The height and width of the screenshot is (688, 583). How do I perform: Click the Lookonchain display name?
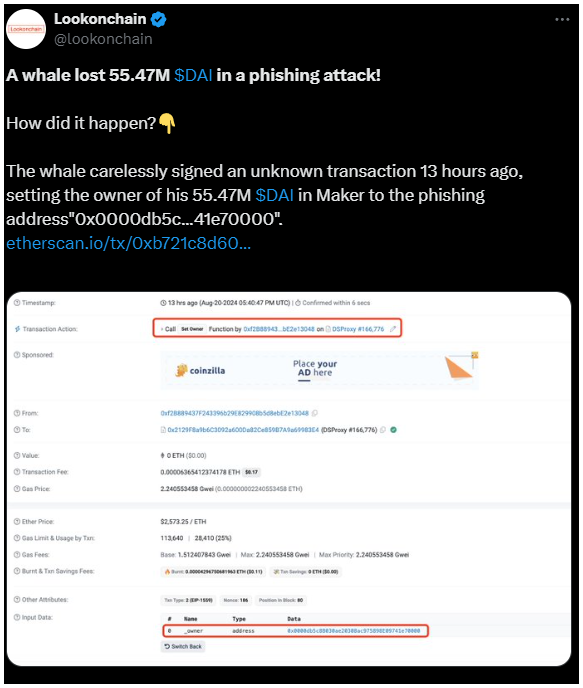pos(100,19)
